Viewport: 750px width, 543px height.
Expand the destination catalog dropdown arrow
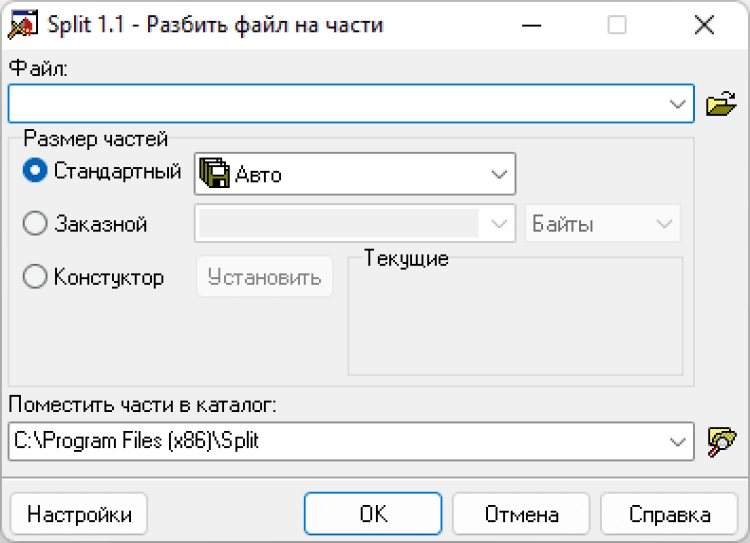coord(677,439)
